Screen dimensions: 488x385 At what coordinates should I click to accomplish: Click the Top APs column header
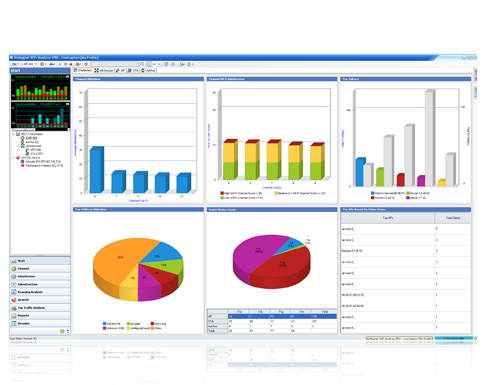[388, 218]
